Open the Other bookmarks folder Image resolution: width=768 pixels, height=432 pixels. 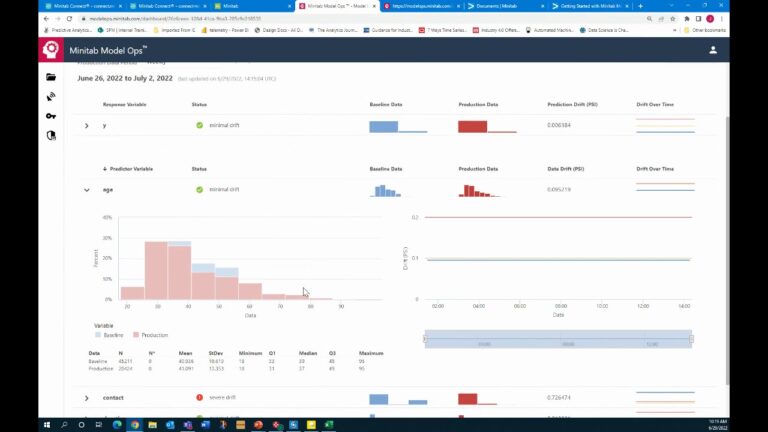(705, 30)
